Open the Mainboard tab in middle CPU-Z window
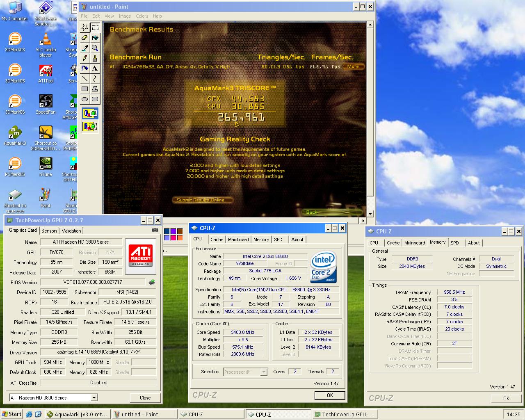 [x=238, y=240]
